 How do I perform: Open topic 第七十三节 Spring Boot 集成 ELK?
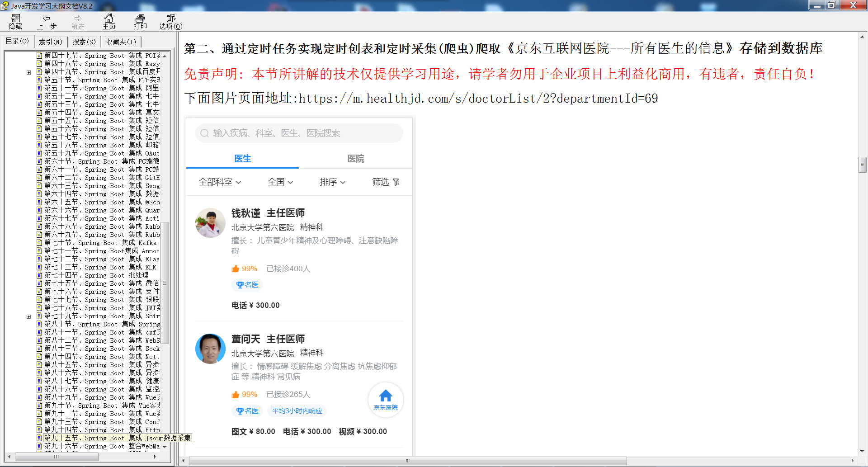tap(100, 267)
